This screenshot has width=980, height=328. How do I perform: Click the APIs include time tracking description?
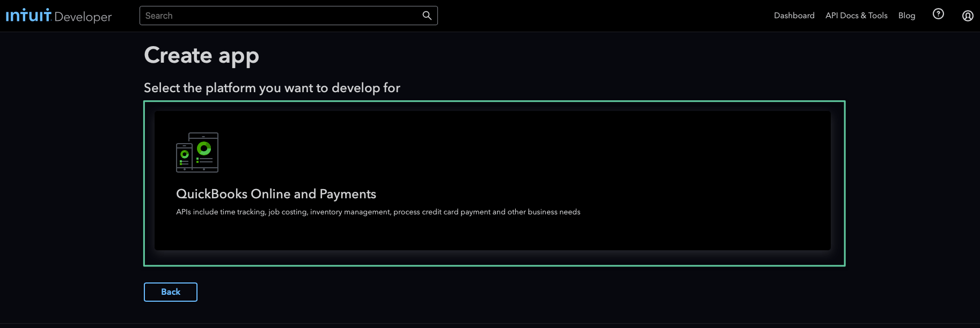pyautogui.click(x=378, y=212)
